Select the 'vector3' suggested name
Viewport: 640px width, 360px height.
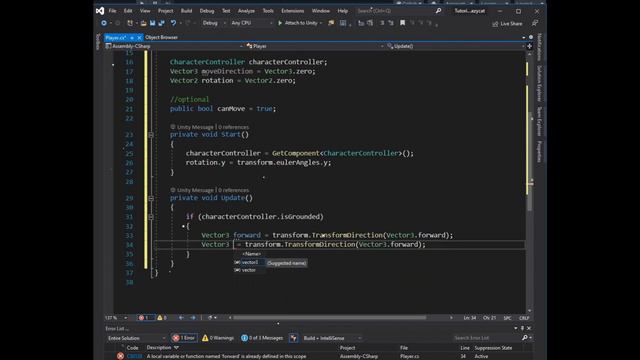point(249,262)
